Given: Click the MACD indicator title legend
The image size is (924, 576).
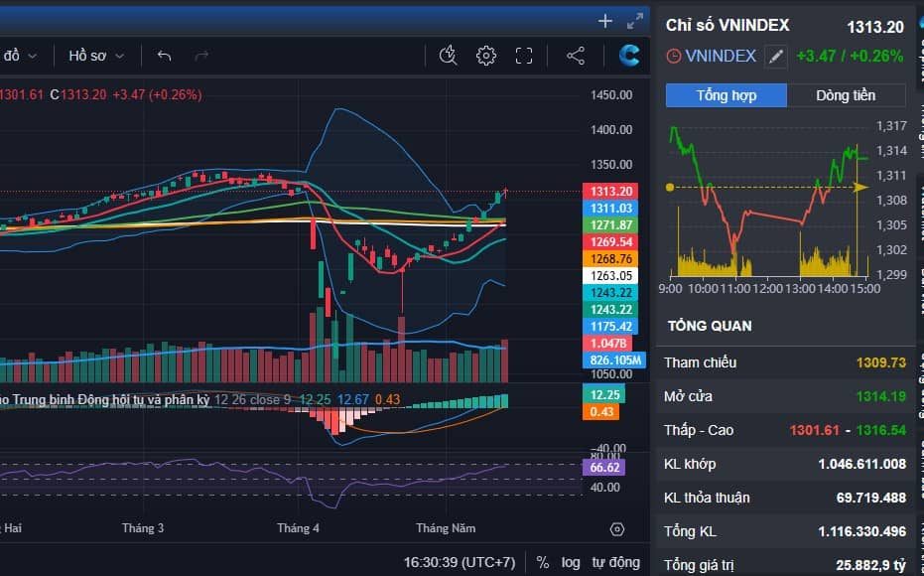Looking at the screenshot, I should (105, 399).
